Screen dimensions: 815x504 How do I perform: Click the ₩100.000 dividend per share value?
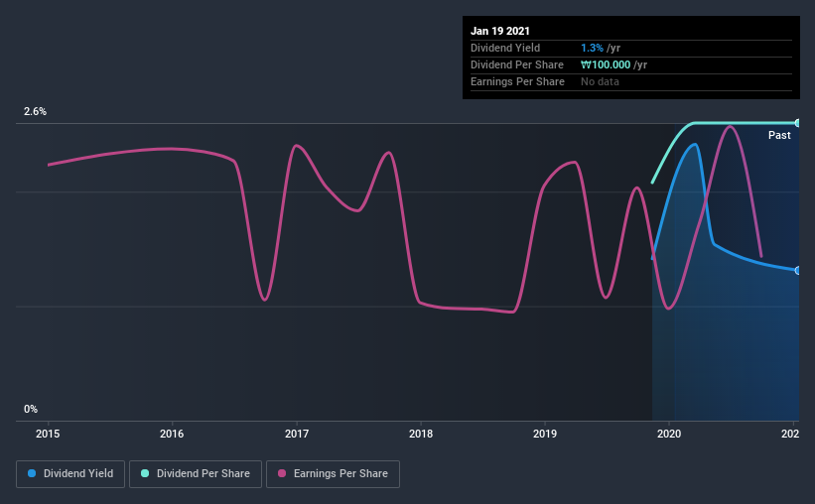tap(606, 64)
